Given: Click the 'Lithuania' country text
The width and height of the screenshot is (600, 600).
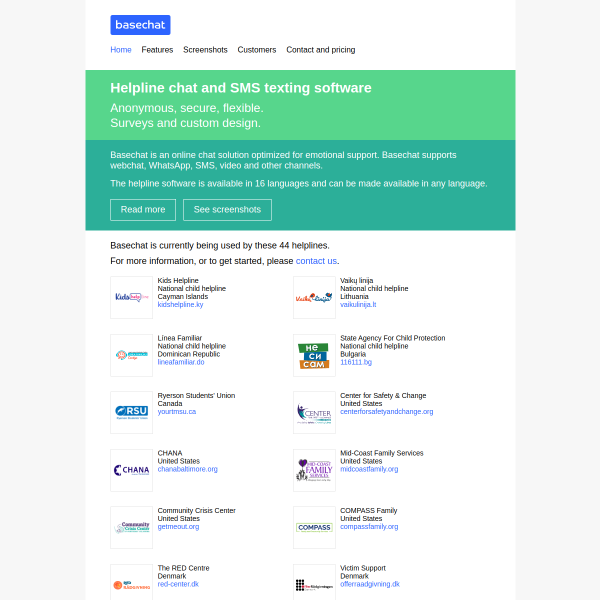Looking at the screenshot, I should pyautogui.click(x=354, y=297).
